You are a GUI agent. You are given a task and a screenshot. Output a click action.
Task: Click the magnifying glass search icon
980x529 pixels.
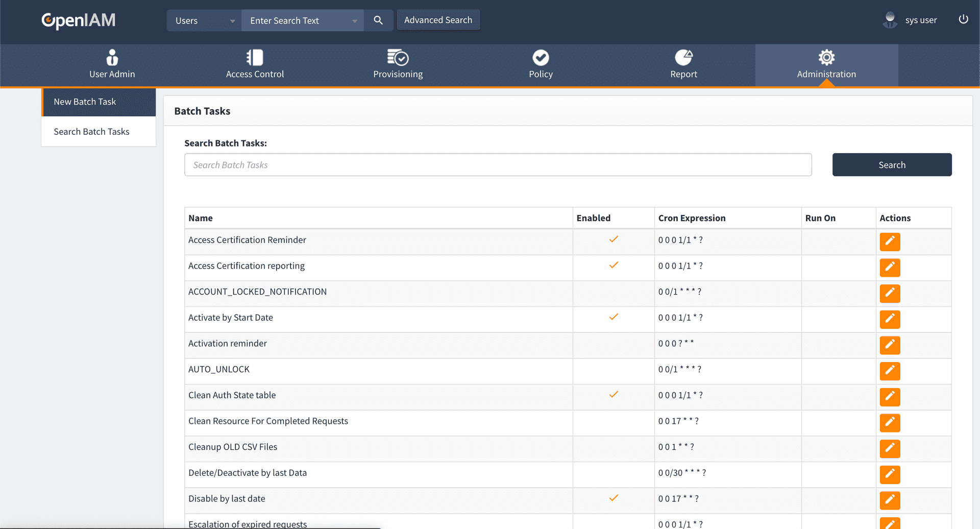point(378,20)
